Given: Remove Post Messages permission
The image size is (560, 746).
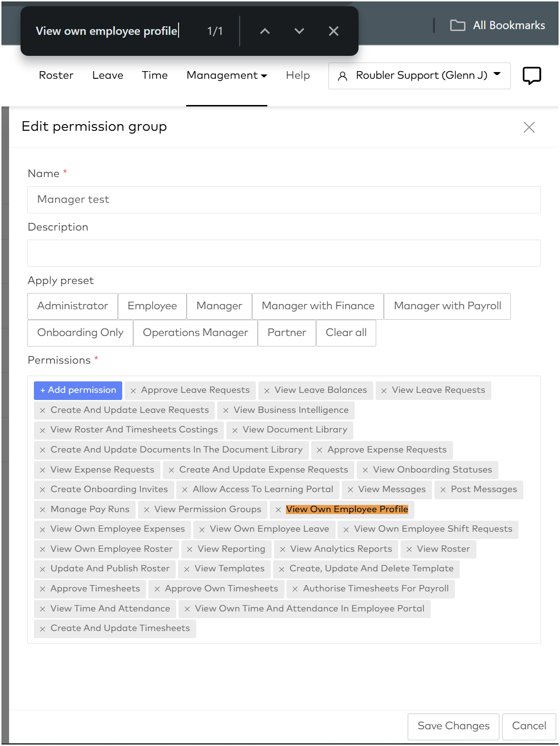Looking at the screenshot, I should 443,490.
